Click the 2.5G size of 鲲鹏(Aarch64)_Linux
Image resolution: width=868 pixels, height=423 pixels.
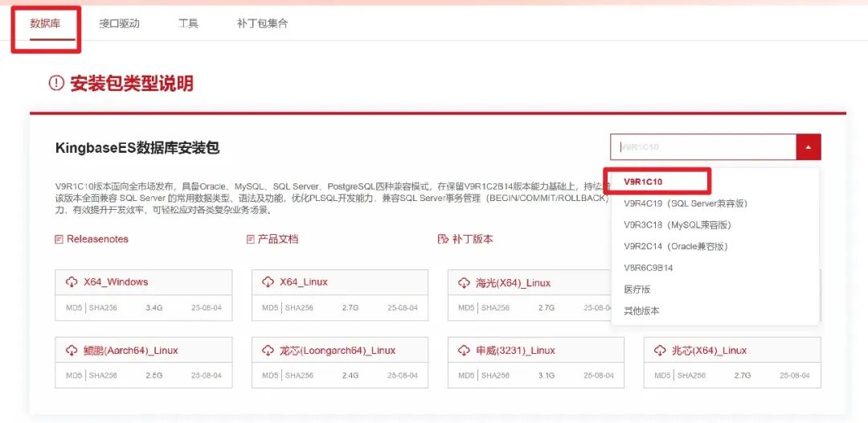[x=154, y=376]
